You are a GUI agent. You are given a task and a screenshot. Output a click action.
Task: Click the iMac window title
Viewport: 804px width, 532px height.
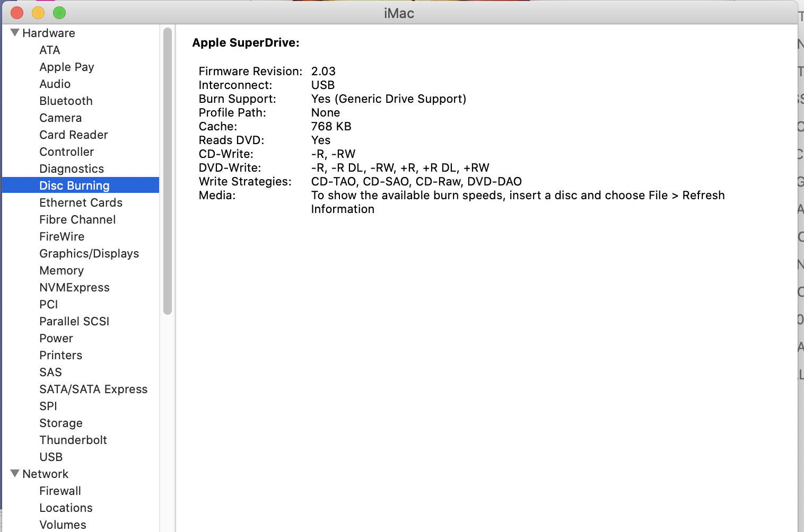[399, 13]
